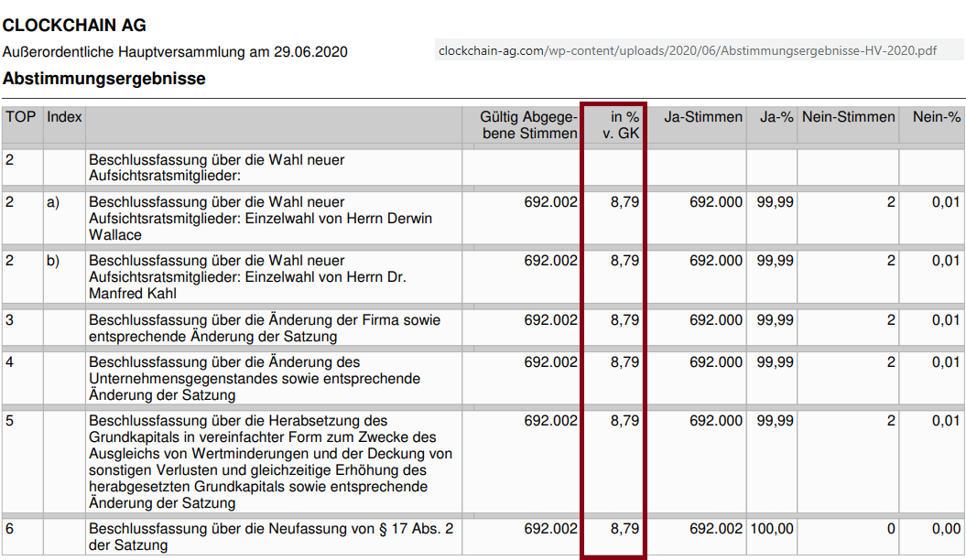
Task: Click the TOP 2 header row description
Action: point(217,167)
